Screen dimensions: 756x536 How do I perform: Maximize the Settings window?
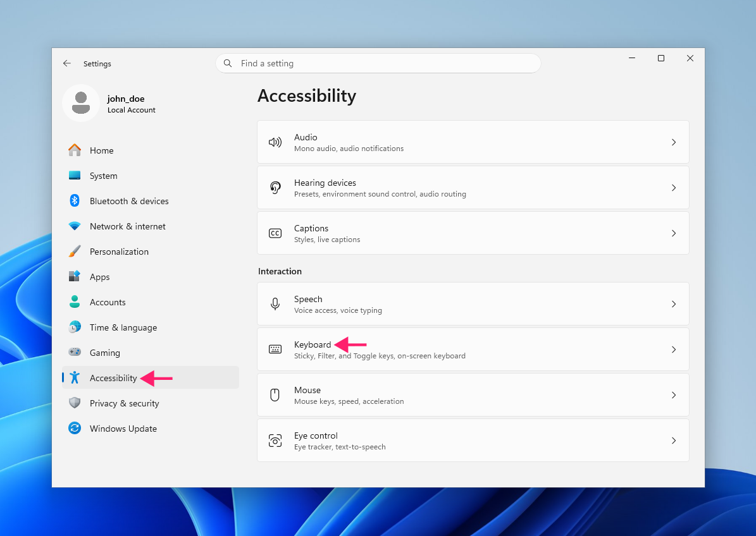coord(661,58)
